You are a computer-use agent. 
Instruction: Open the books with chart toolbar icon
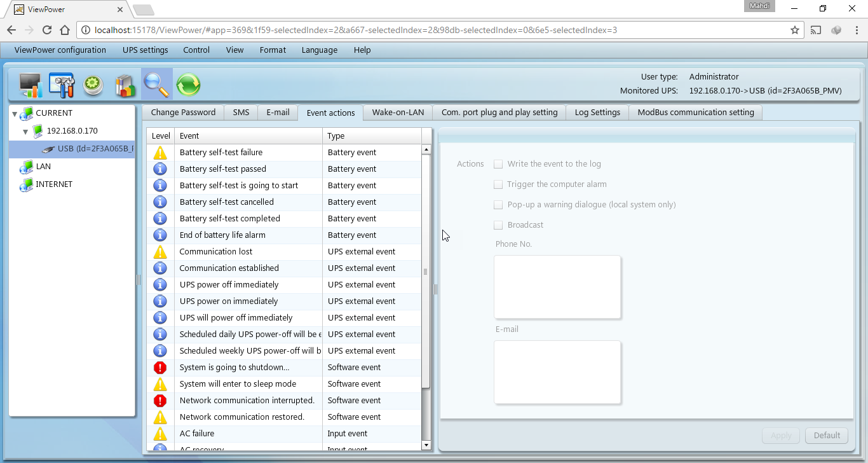(125, 85)
